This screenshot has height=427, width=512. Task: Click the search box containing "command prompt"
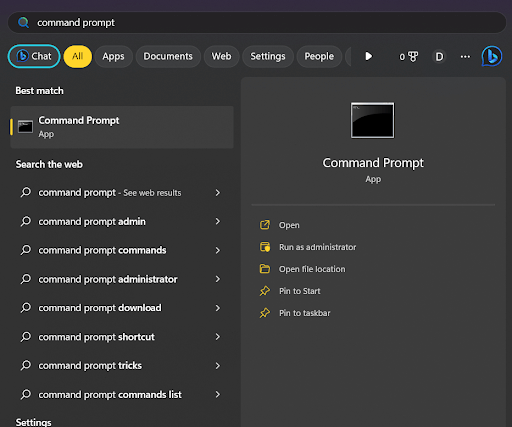click(x=257, y=23)
